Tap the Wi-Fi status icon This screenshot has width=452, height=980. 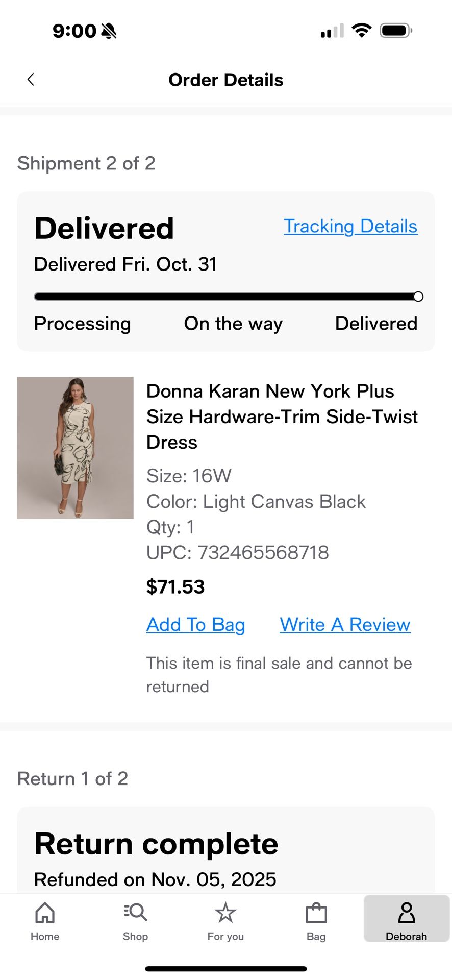tap(362, 30)
